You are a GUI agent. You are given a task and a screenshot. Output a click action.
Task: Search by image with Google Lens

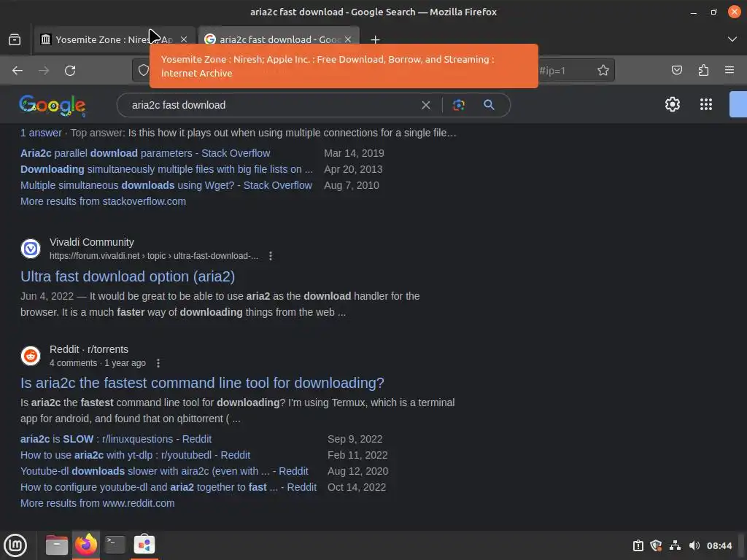(x=458, y=105)
